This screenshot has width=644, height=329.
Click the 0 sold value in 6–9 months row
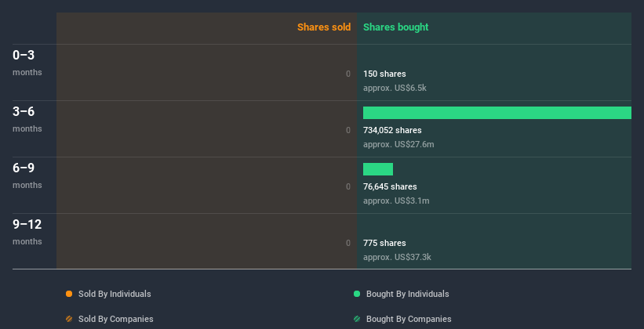pyautogui.click(x=348, y=186)
